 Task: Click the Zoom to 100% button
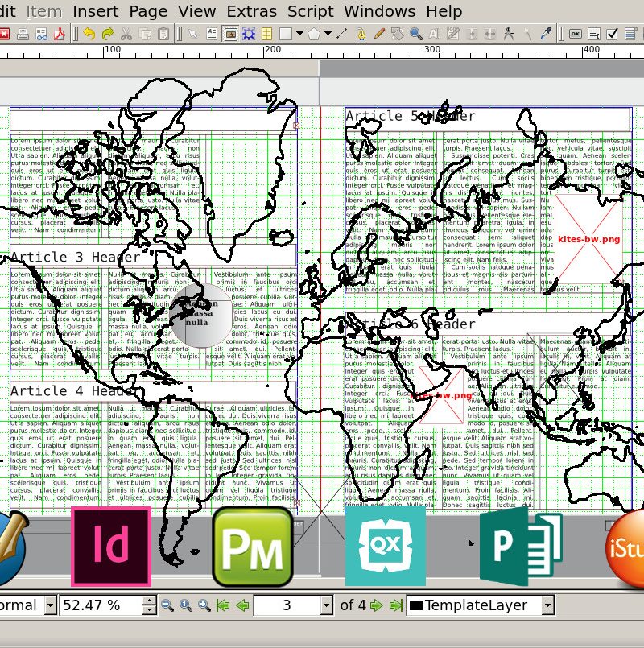click(186, 605)
